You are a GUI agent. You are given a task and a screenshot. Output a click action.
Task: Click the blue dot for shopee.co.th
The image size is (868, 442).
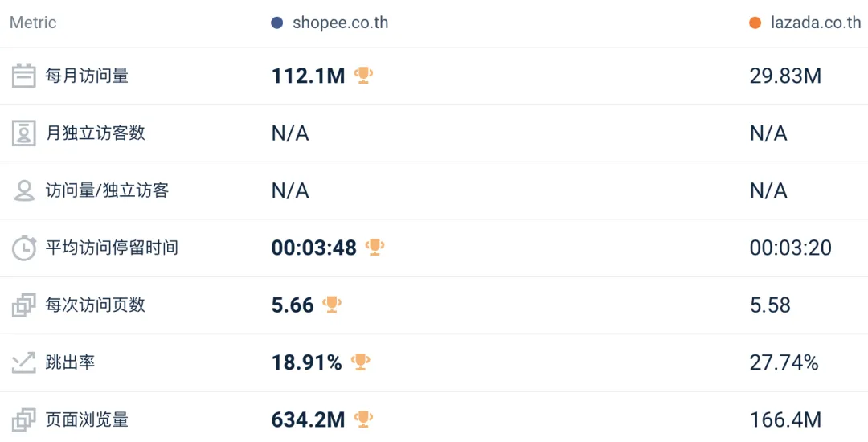tap(277, 23)
